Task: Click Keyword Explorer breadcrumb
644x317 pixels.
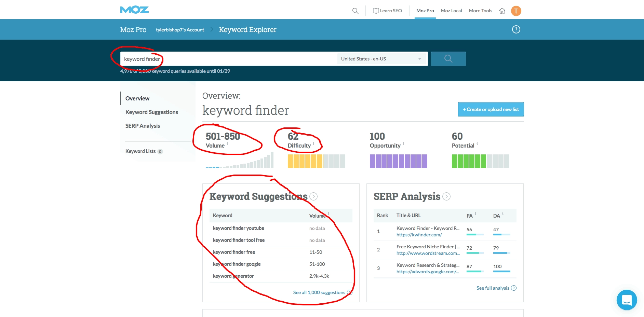Action: tap(247, 30)
